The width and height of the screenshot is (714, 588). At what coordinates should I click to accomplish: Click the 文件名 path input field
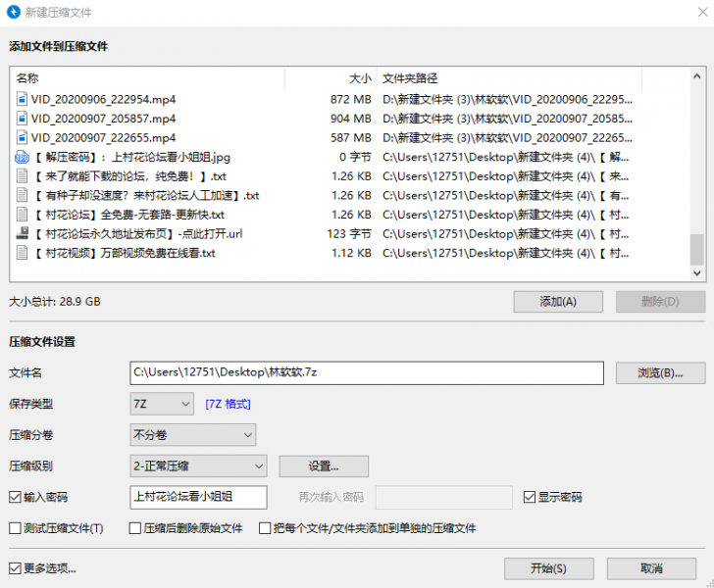tap(367, 372)
